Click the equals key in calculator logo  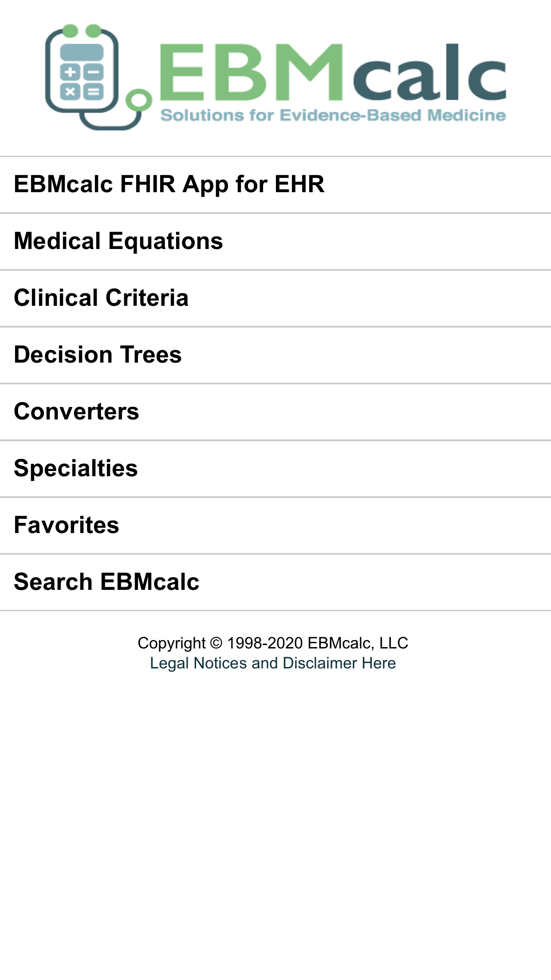[94, 92]
